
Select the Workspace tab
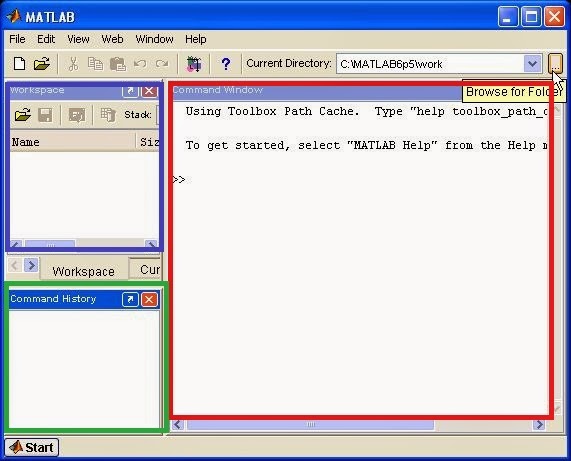click(83, 271)
